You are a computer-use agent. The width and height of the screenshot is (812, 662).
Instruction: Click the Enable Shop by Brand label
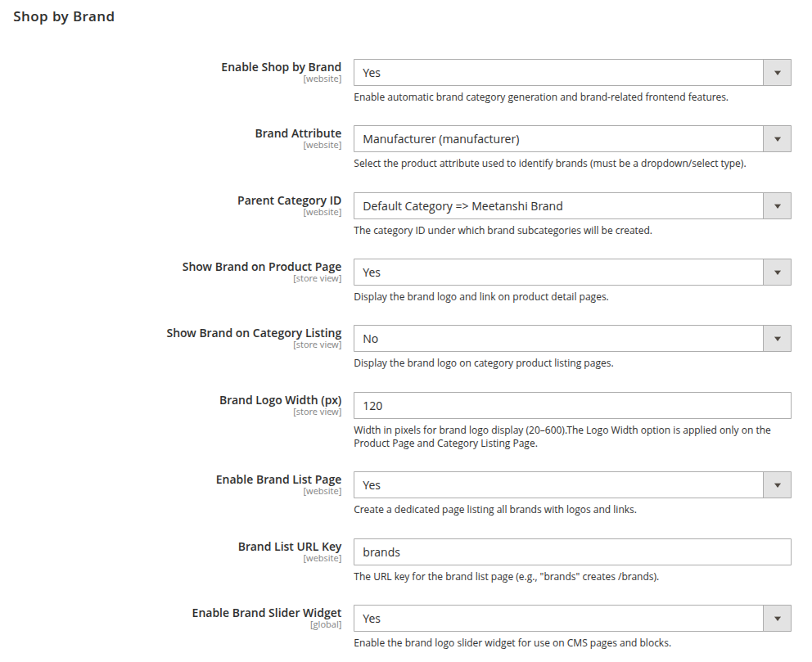click(282, 67)
